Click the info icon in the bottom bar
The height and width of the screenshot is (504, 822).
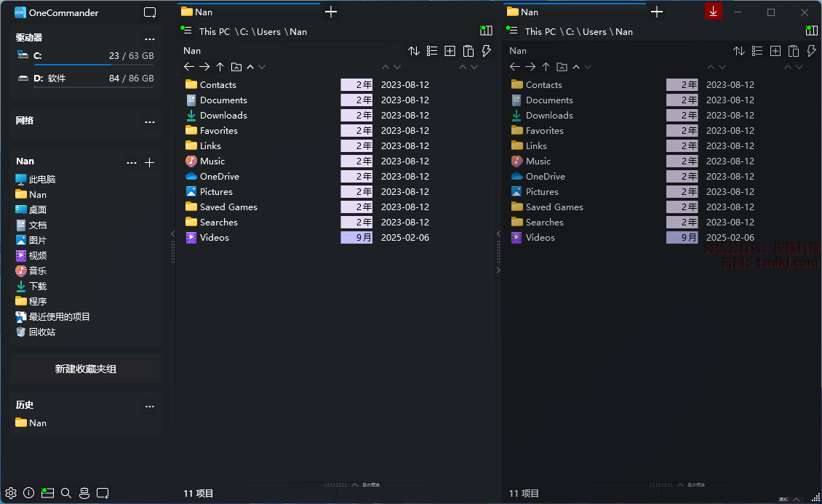click(29, 493)
